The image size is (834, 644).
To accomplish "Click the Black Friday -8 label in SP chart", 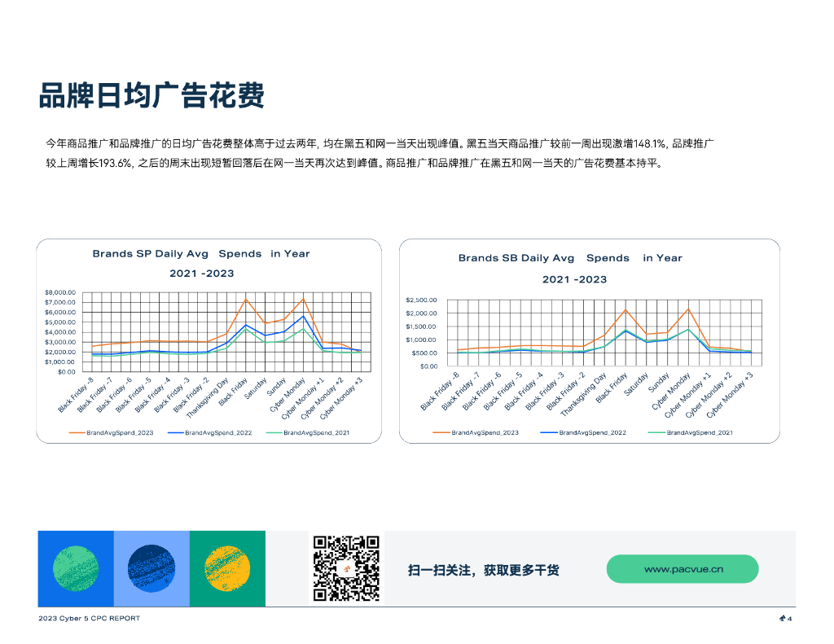I will click(76, 394).
